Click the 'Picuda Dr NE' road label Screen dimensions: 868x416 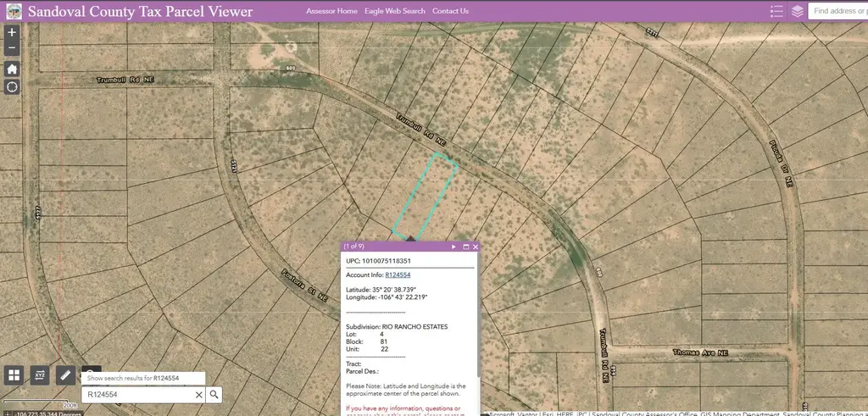pos(781,164)
